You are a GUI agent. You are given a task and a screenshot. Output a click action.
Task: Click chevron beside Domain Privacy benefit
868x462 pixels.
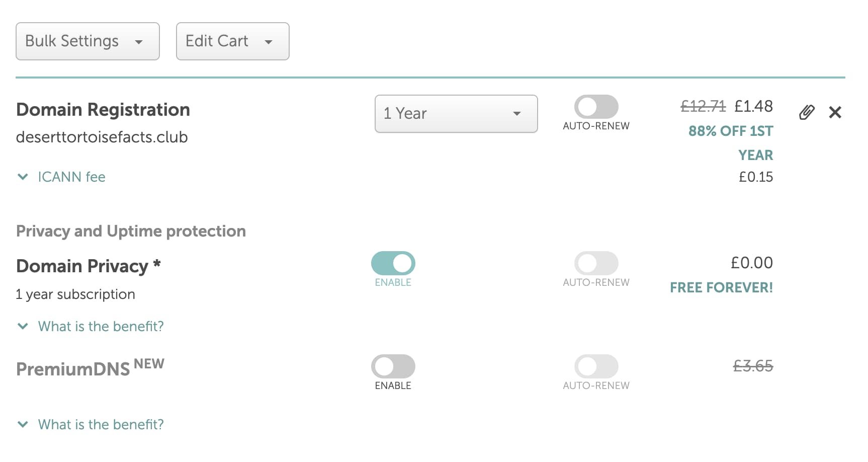[x=23, y=326]
